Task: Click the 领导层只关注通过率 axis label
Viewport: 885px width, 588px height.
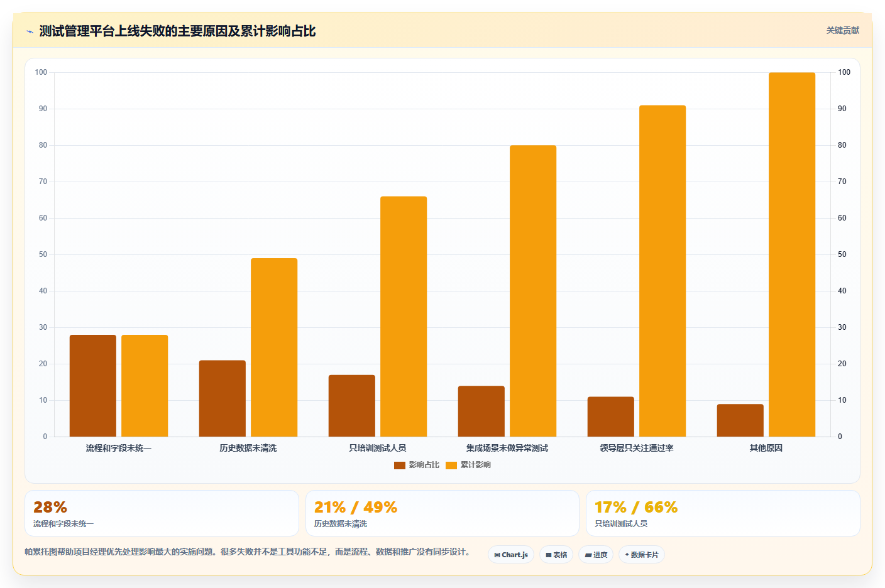Action: click(x=637, y=448)
